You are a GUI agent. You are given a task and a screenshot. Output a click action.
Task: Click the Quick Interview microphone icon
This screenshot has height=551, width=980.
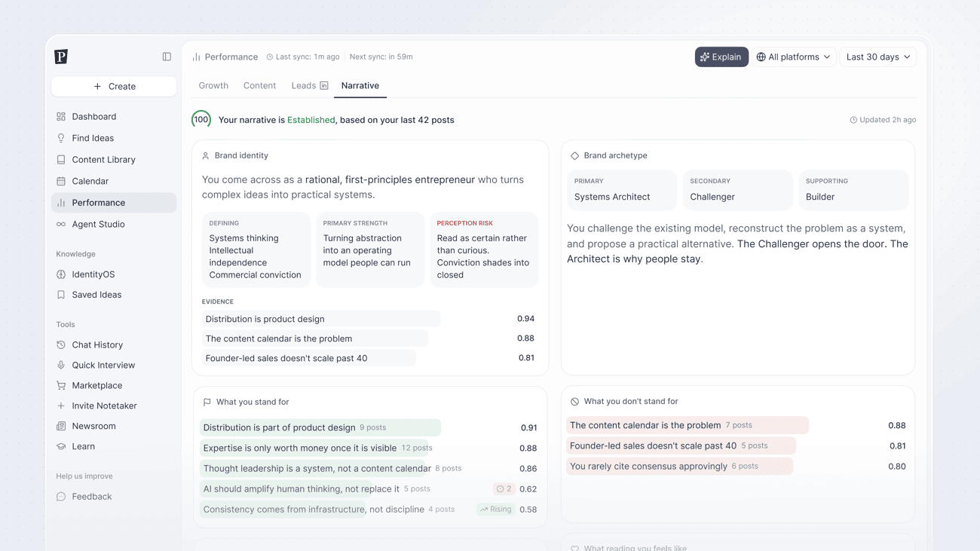click(61, 365)
